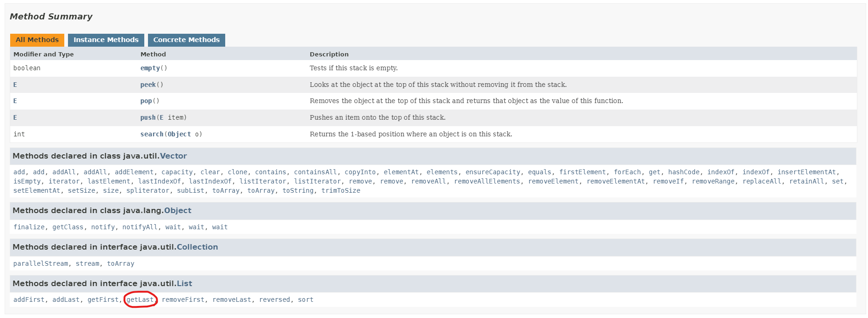Click the E return type of peek
The height and width of the screenshot is (318, 868).
tap(15, 85)
